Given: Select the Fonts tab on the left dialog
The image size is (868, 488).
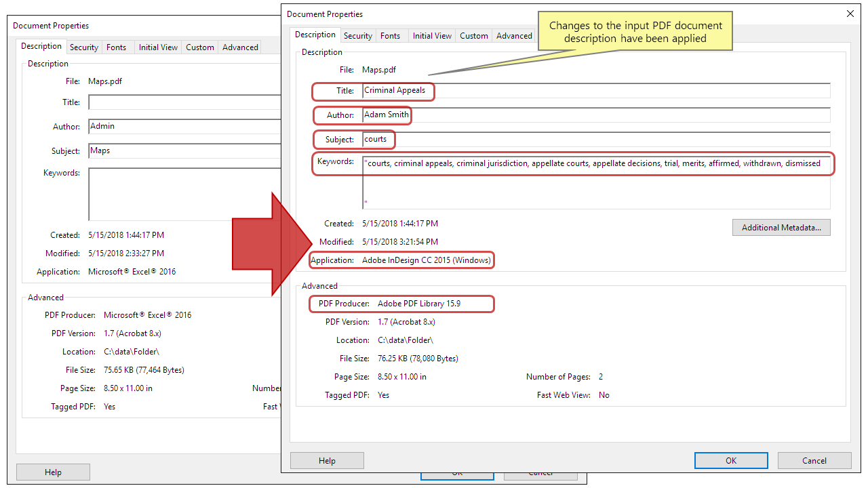Looking at the screenshot, I should [x=116, y=46].
